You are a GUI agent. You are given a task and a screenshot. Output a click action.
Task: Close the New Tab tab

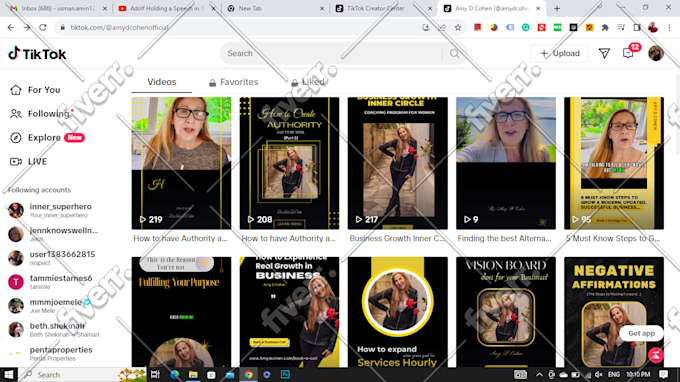pyautogui.click(x=321, y=8)
